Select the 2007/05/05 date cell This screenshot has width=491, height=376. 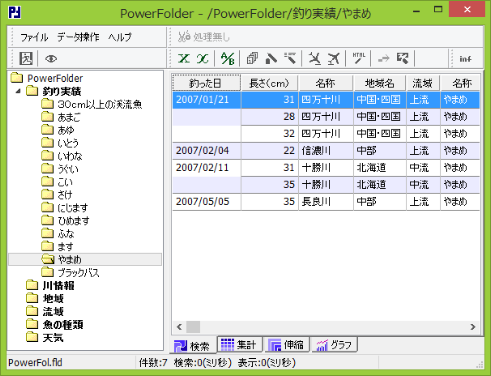pyautogui.click(x=207, y=202)
